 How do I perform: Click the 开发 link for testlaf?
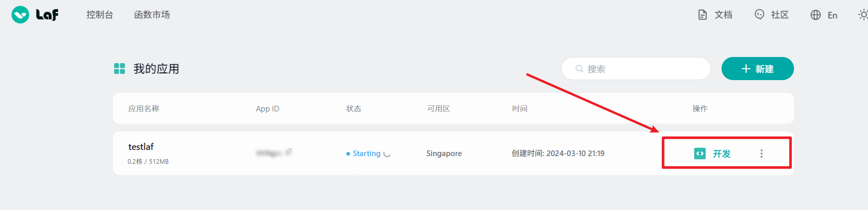pos(722,154)
